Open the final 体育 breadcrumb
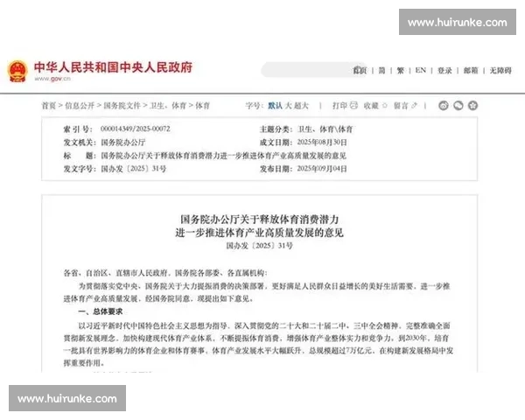Viewport: 525px width, 420px height. (x=202, y=106)
